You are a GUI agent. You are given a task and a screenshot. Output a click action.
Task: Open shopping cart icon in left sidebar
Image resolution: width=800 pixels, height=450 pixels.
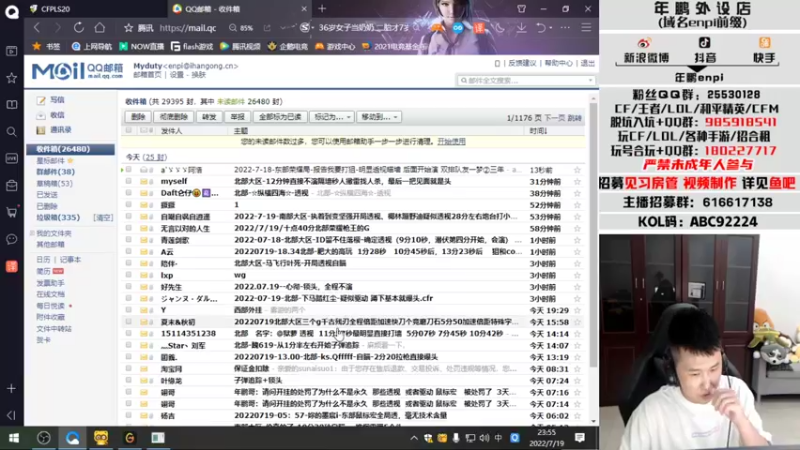11,212
